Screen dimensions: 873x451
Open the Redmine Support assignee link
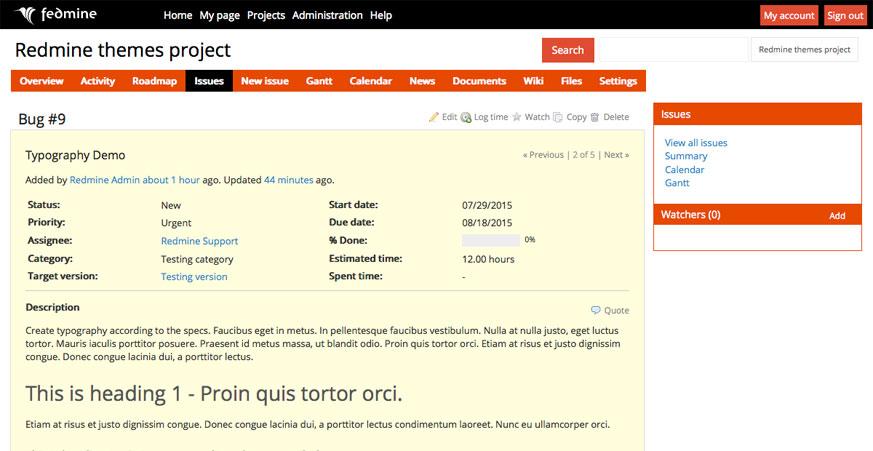[199, 241]
